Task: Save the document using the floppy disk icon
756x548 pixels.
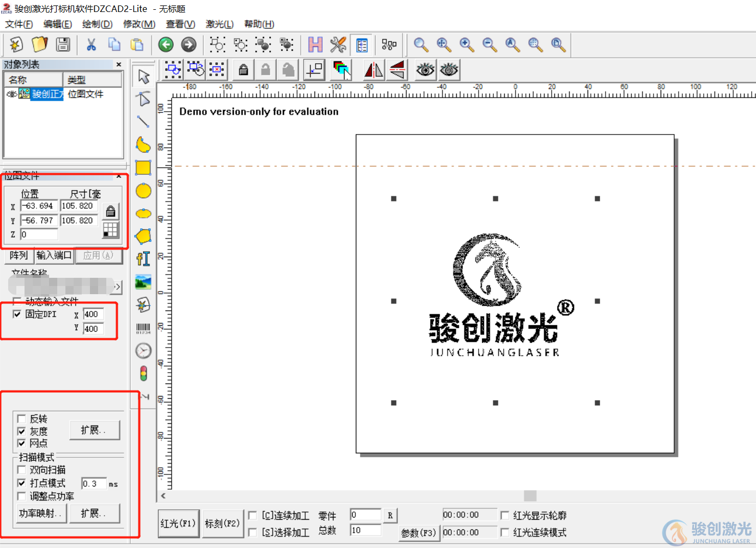Action: click(x=63, y=44)
